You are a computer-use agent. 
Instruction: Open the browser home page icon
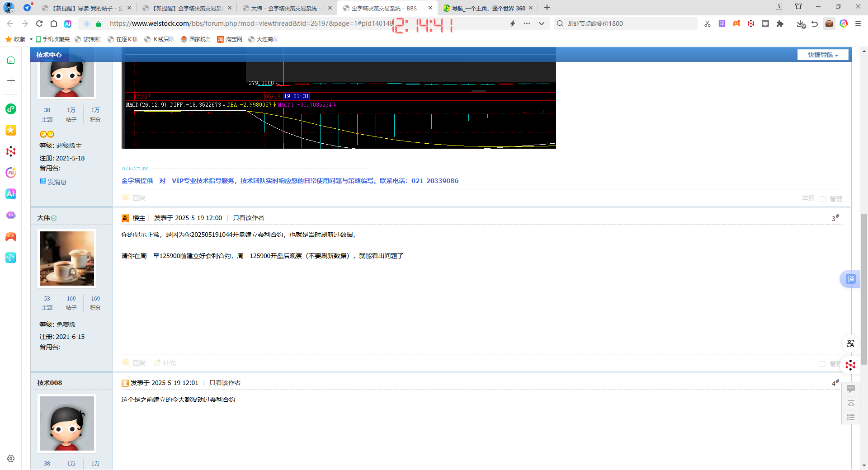pos(54,23)
